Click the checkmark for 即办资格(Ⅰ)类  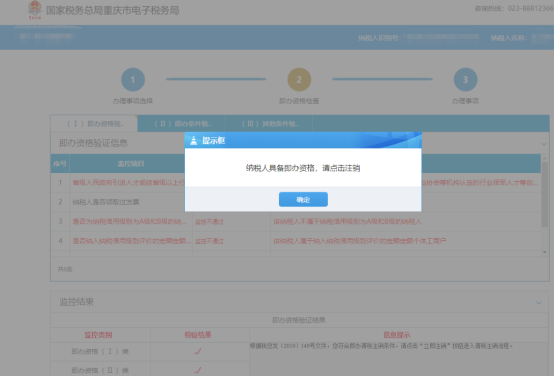pos(198,351)
